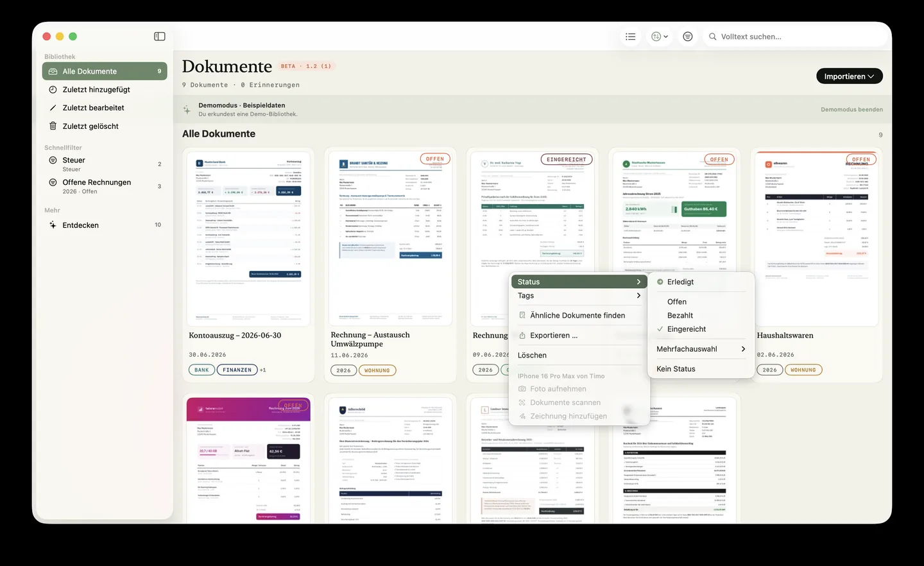
Task: Click the BETA · 1.2 (1) version badge
Action: click(306, 66)
